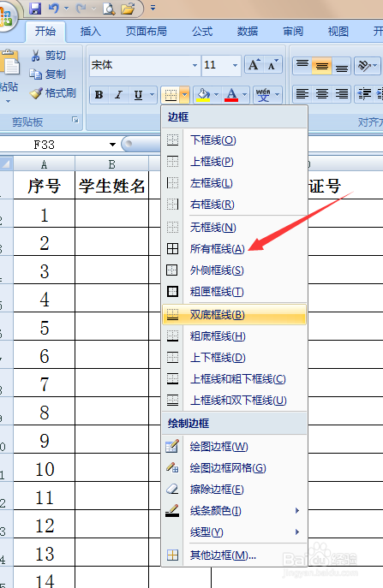Select 擦除边框(E) erase border
Screen dimensions: 383x588
(234, 489)
